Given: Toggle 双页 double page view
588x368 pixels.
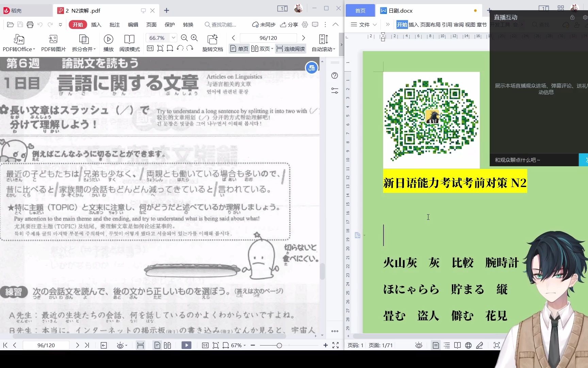Looking at the screenshot, I should click(x=262, y=49).
